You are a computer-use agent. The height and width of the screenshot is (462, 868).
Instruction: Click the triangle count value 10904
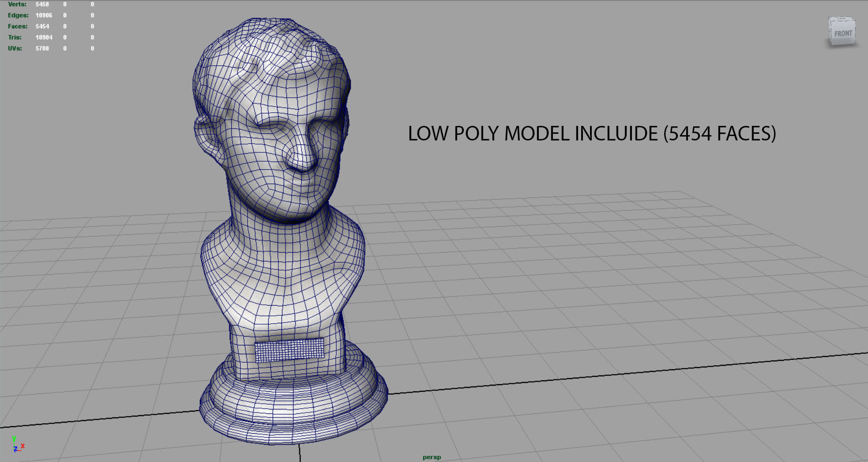[44, 38]
